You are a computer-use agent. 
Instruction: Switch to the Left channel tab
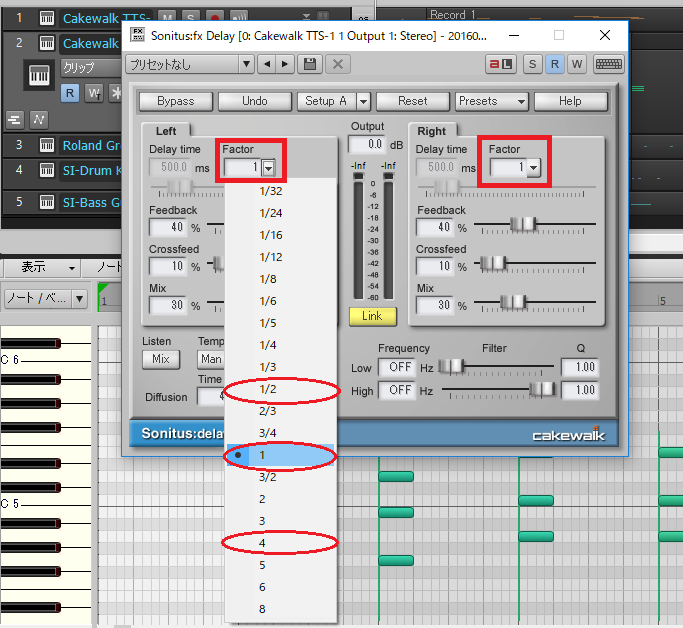pyautogui.click(x=166, y=131)
